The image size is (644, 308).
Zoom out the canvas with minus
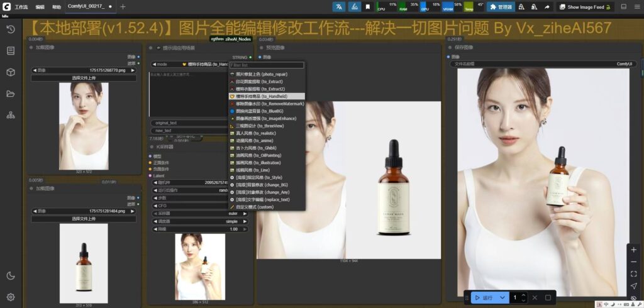[634, 261]
